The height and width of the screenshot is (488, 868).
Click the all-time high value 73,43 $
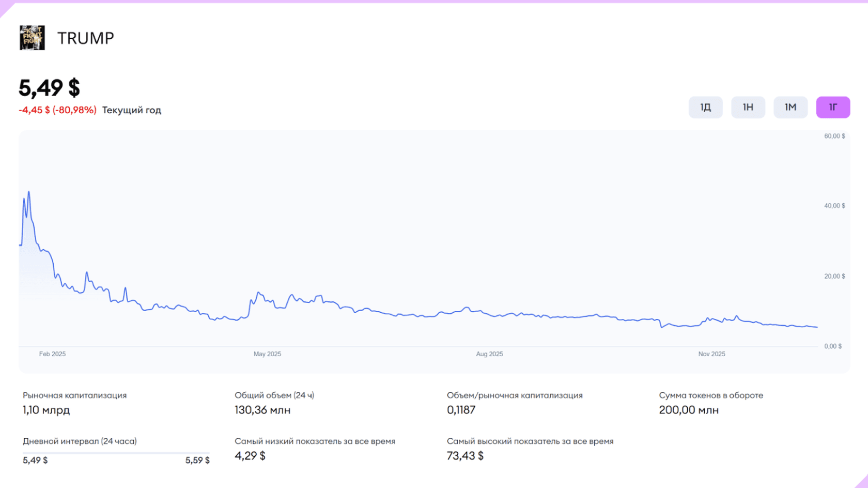coord(464,456)
